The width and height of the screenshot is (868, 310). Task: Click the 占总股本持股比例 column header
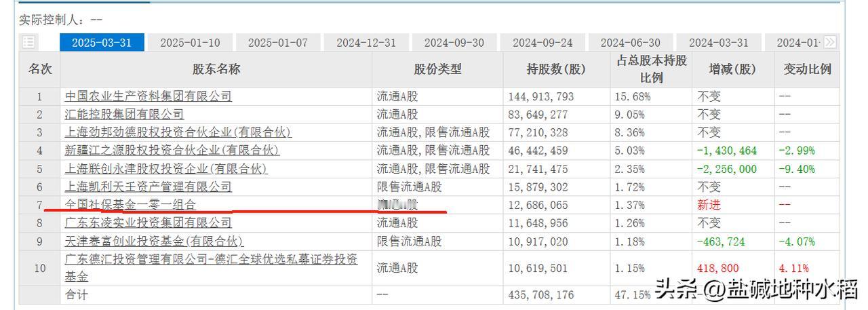[x=652, y=69]
